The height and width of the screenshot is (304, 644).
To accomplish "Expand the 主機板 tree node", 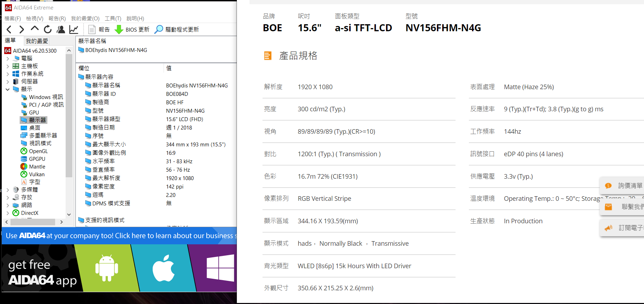I will 8,66.
